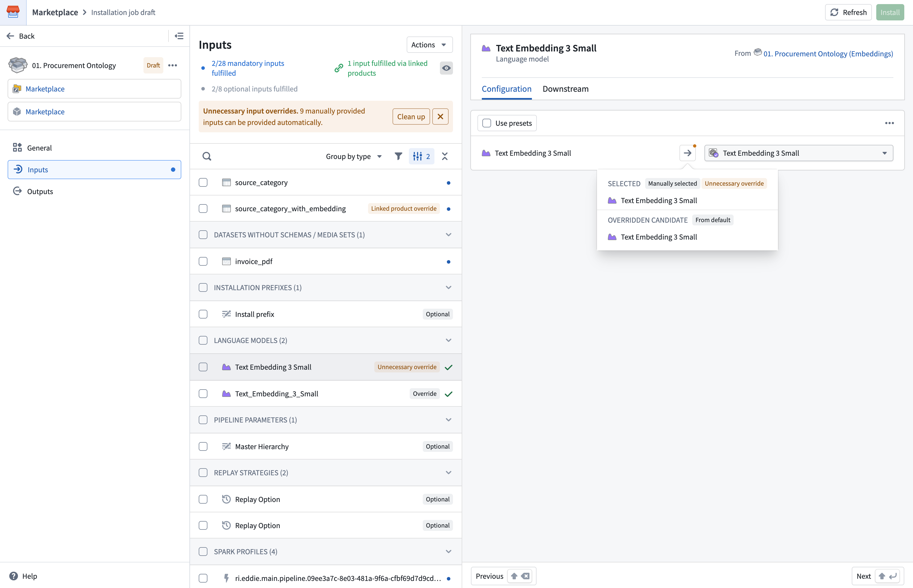Check the invoice_pdf checkbox
Viewport: 913px width, 588px height.
pos(203,261)
